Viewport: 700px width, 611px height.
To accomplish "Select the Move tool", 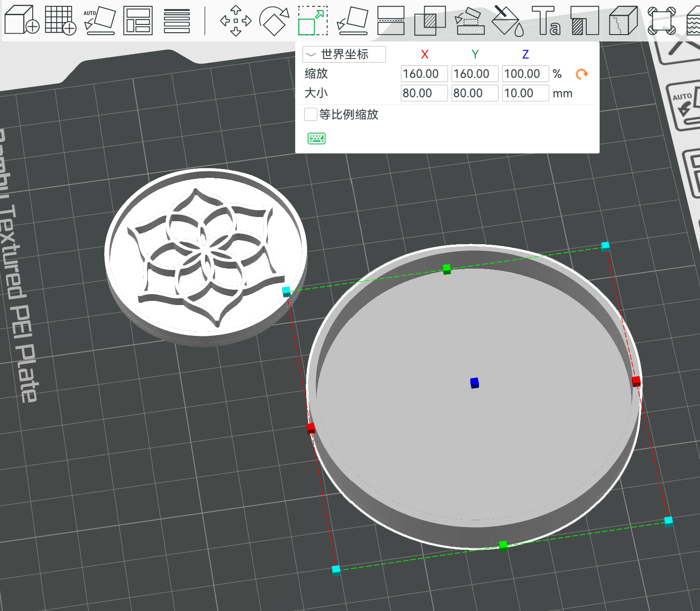I will click(236, 20).
